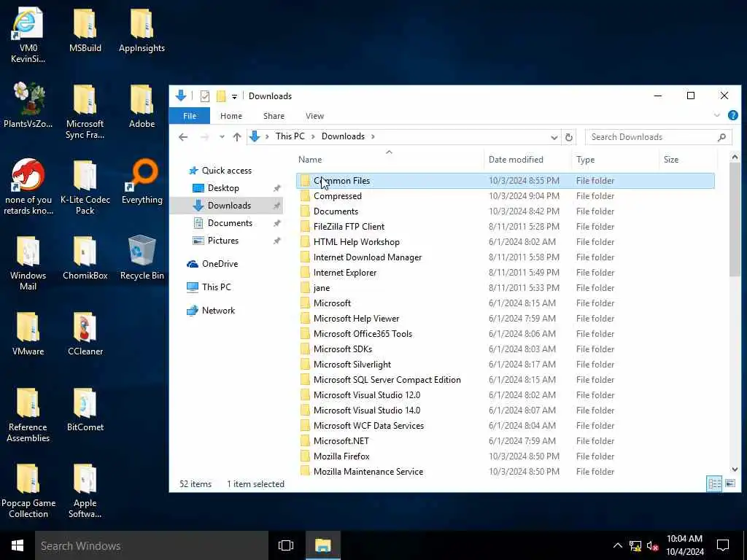Unpin Documents from Quick access
This screenshot has height=560, width=747.
tap(276, 223)
